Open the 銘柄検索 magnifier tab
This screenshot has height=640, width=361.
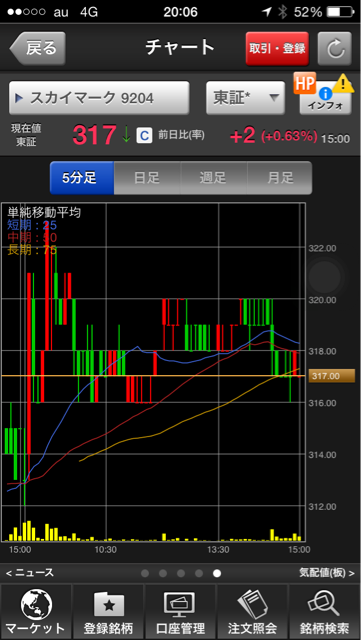[325, 612]
